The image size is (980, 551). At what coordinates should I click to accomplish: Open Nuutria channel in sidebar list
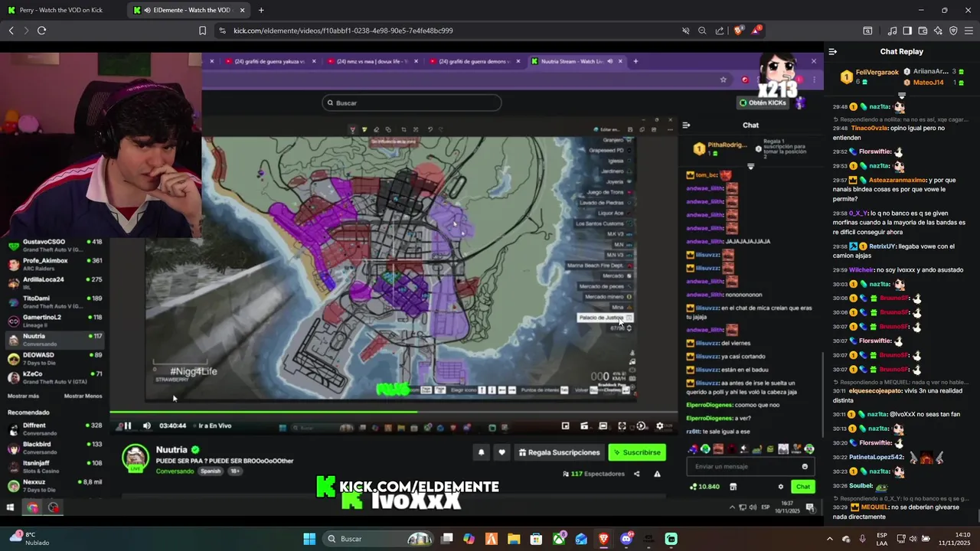pyautogui.click(x=54, y=340)
